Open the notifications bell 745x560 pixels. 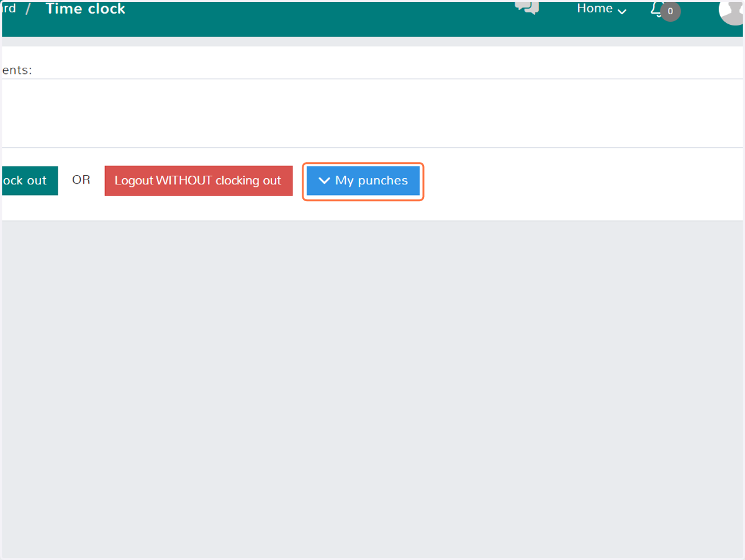click(656, 9)
